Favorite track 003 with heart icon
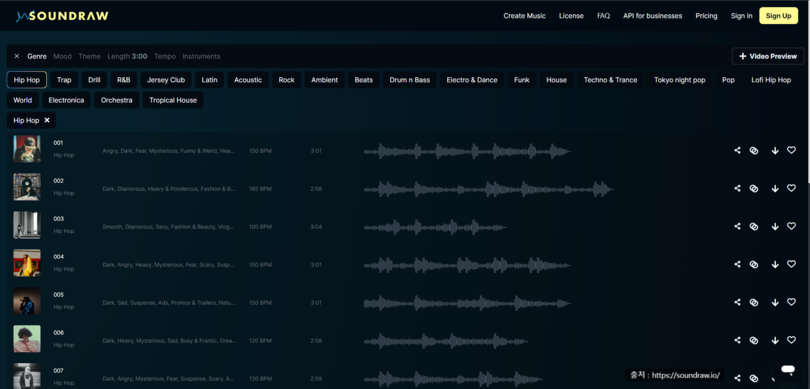This screenshot has width=810, height=389. (x=791, y=226)
